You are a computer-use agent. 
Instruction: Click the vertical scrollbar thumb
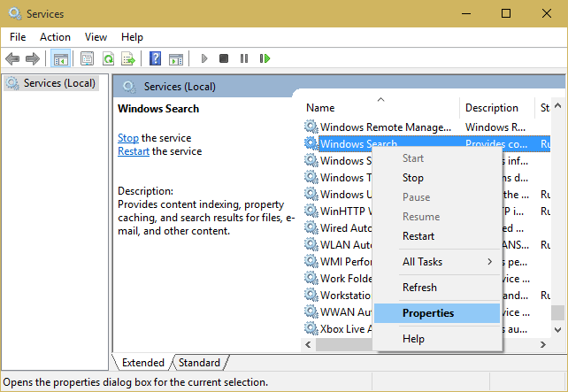coord(558,312)
